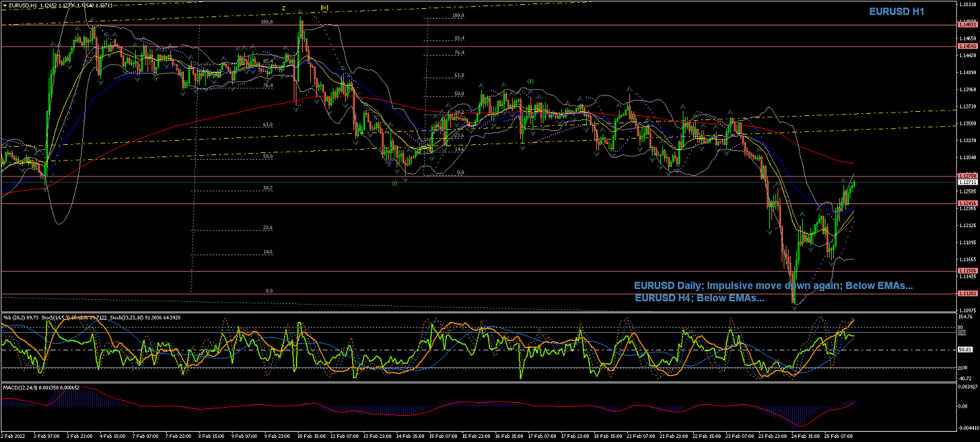980x442 pixels.
Task: Click the 1.14541 horizontal line price tag
Action: 966,47
